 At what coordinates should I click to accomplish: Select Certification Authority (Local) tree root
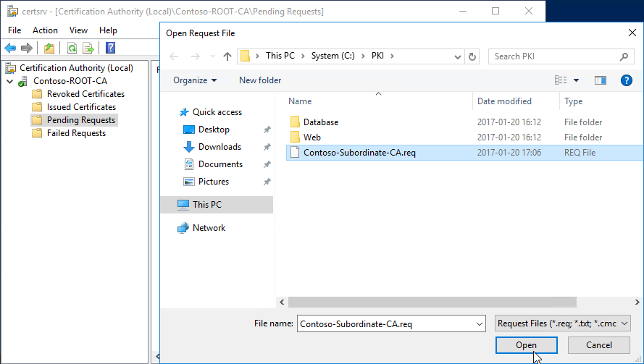coord(76,68)
